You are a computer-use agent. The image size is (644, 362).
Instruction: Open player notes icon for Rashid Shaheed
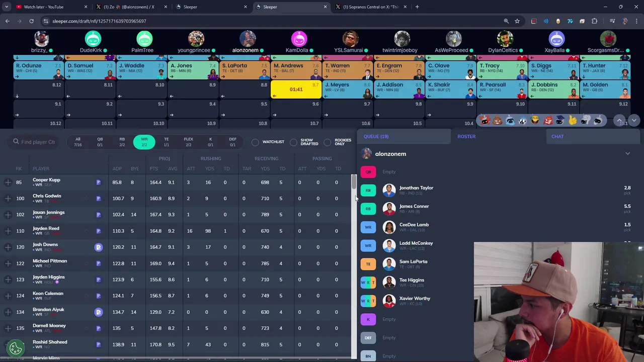tap(99, 344)
